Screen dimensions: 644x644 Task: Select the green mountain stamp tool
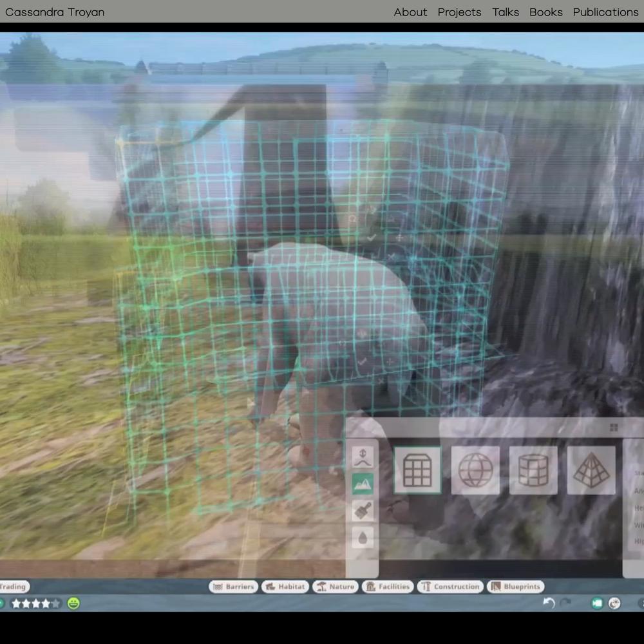[x=363, y=484]
